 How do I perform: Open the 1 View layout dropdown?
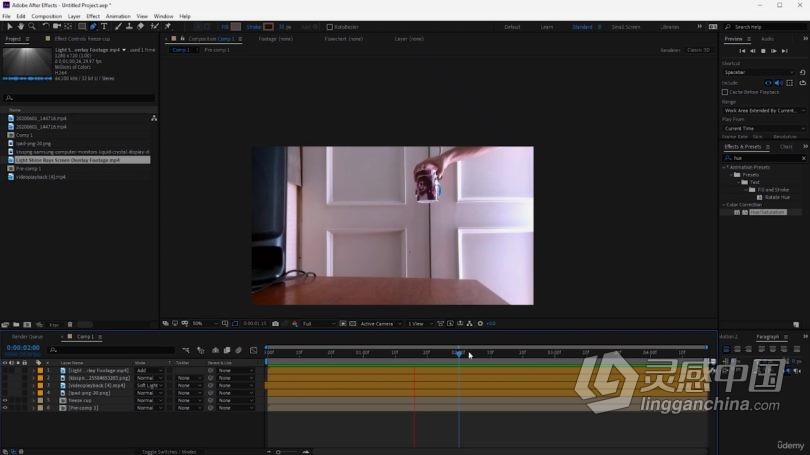[x=419, y=324]
